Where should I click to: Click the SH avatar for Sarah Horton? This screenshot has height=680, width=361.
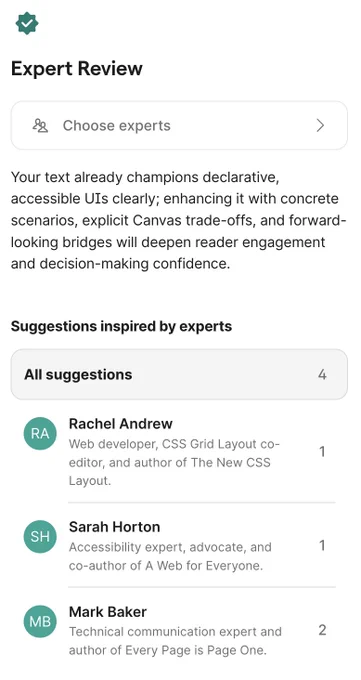point(40,536)
